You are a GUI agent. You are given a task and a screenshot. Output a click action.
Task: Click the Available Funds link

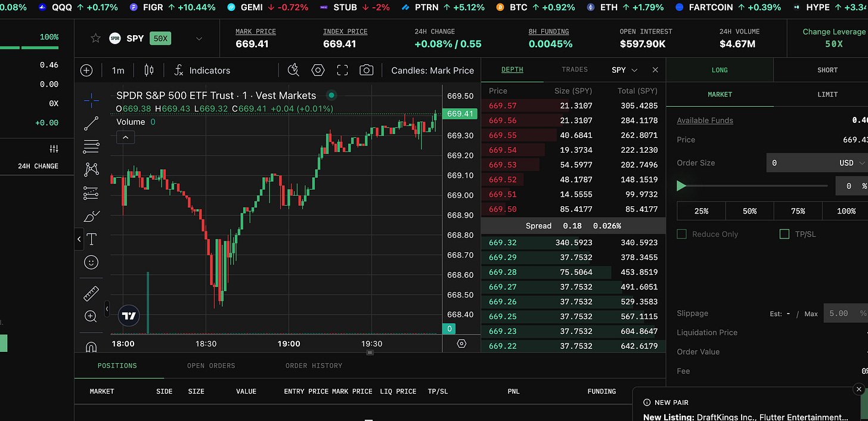pos(705,120)
